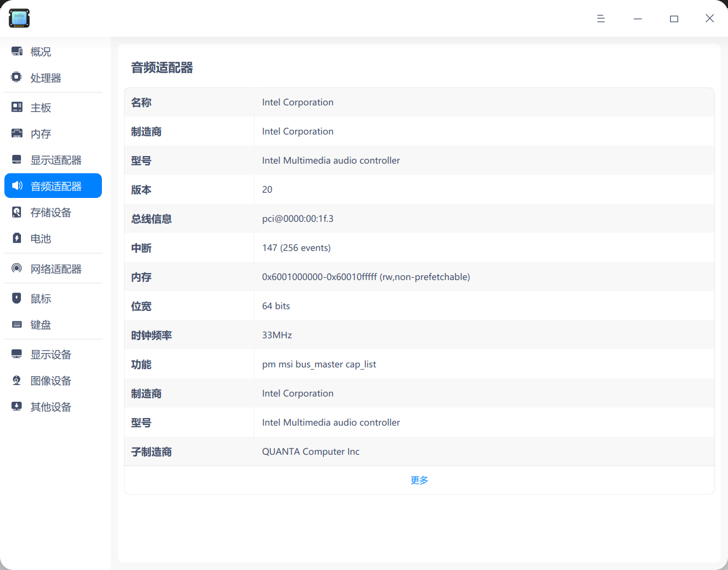
Task: Click the memory range 0x6001000000-0x60010fffff
Action: point(319,277)
